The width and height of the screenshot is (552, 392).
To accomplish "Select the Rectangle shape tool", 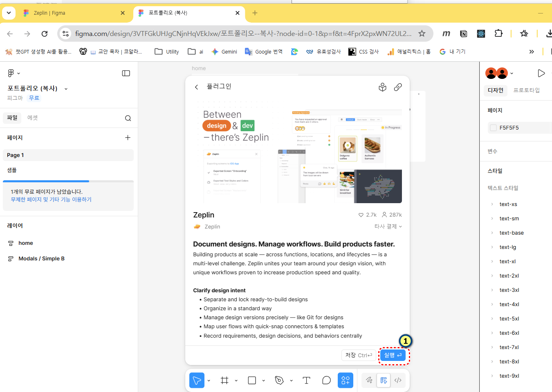I will 252,381.
